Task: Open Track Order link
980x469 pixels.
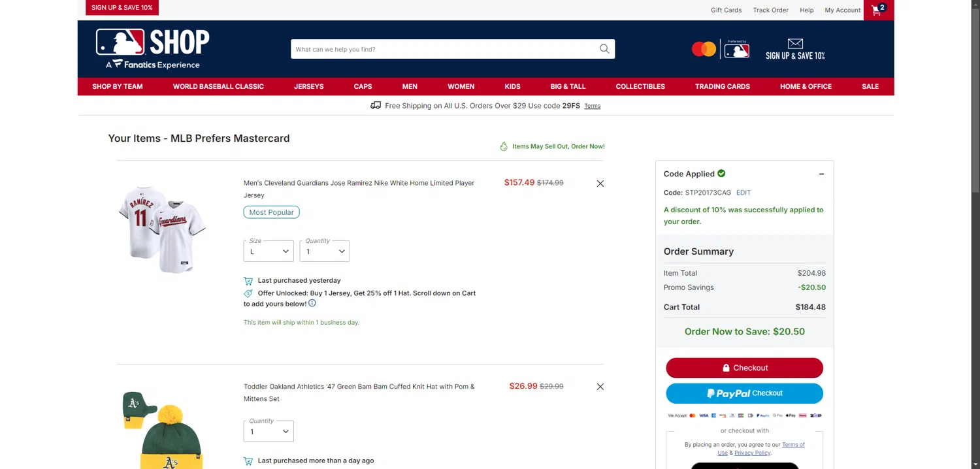Action: 770,10
